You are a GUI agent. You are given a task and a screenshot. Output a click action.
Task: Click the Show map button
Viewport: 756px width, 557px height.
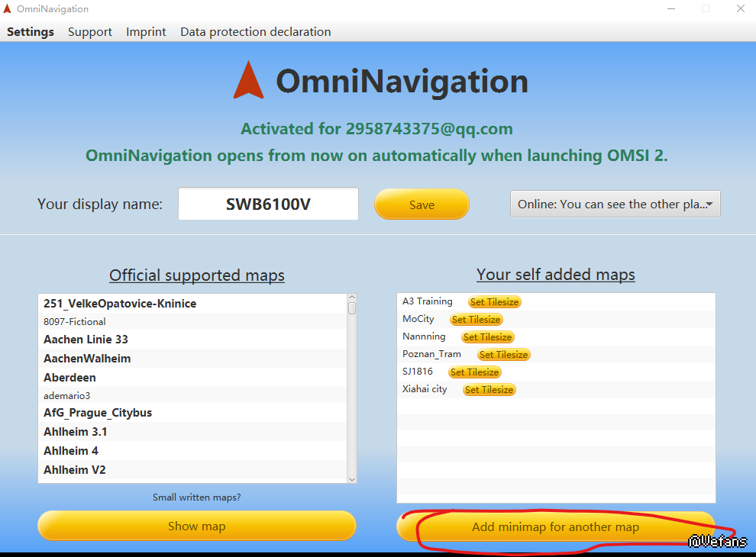click(196, 526)
